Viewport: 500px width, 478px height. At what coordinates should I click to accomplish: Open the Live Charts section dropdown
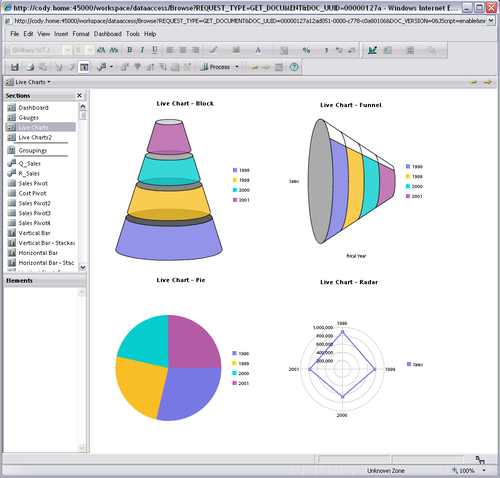click(x=49, y=82)
